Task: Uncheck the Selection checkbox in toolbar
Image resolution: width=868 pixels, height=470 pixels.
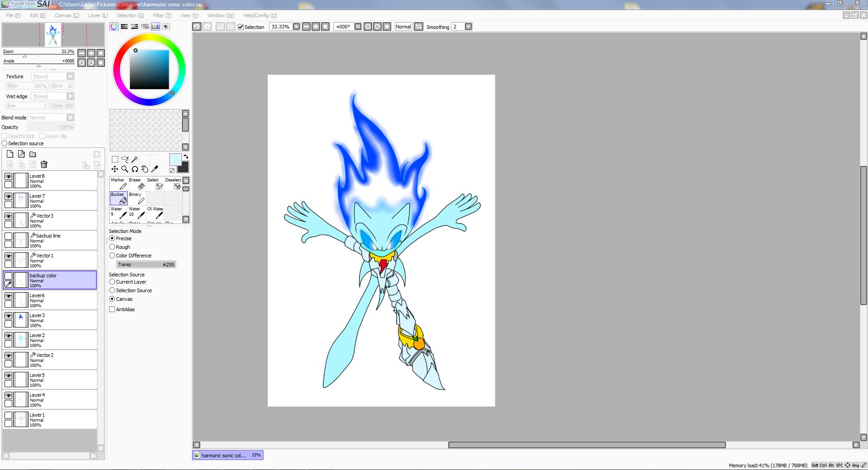Action: tap(241, 27)
